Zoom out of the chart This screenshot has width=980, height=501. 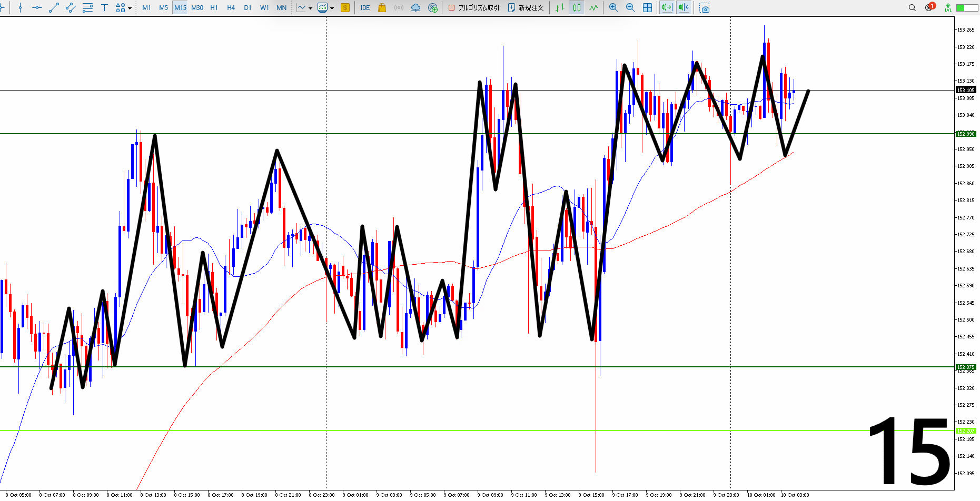pyautogui.click(x=630, y=8)
